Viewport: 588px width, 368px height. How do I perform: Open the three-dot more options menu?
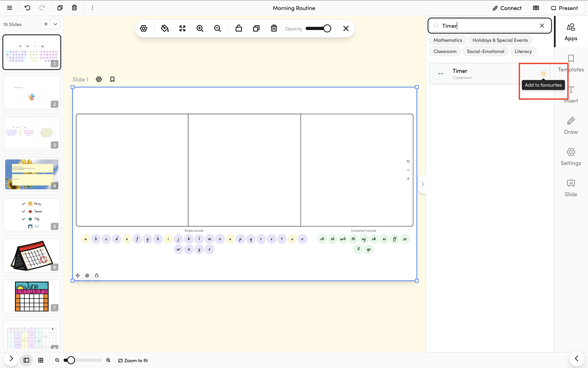[92, 8]
